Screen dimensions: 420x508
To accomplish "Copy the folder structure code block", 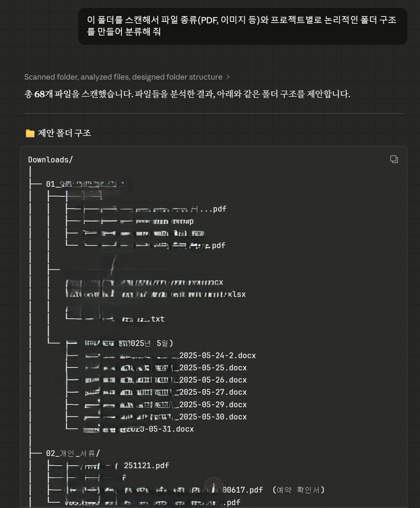I will click(394, 159).
